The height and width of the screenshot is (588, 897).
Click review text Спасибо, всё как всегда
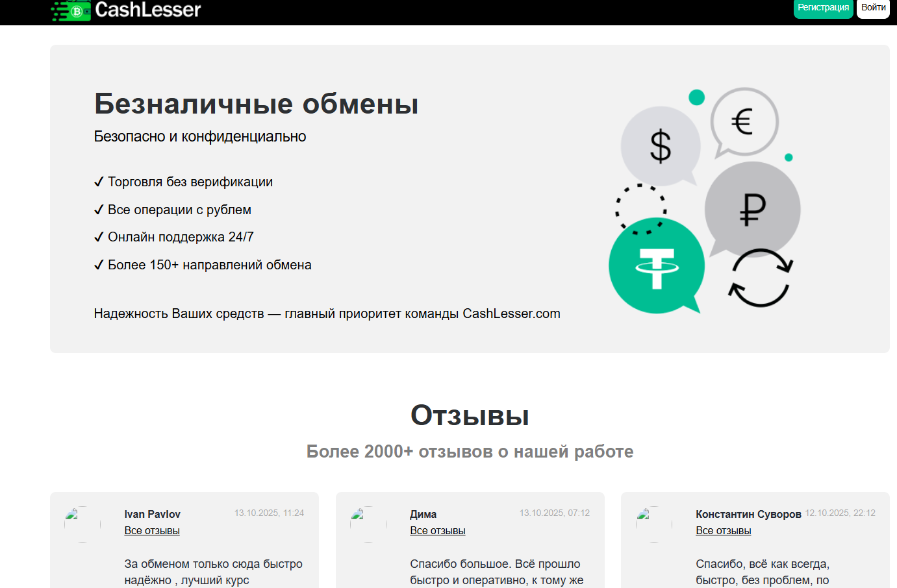coord(763,572)
